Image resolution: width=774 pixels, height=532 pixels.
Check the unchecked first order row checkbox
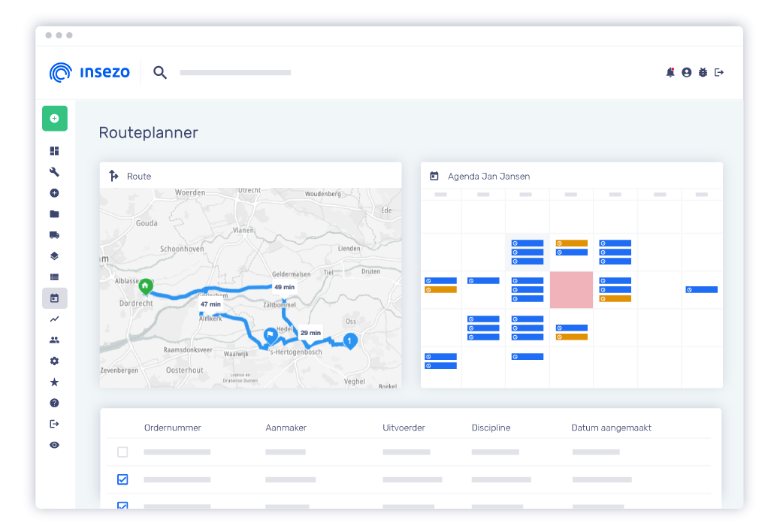122,452
